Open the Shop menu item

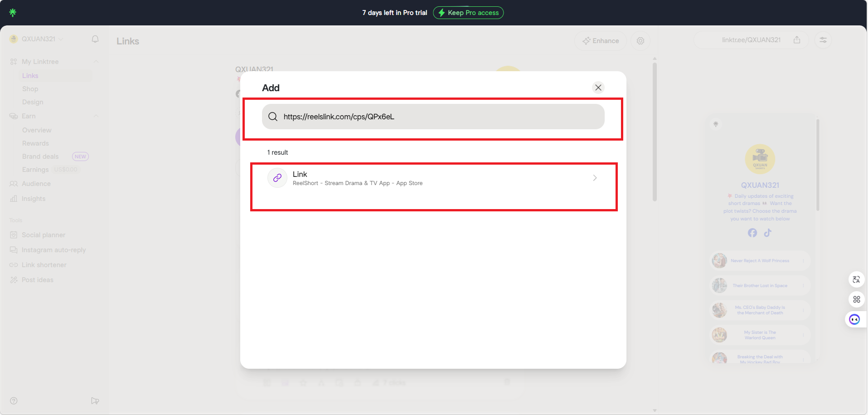click(30, 89)
